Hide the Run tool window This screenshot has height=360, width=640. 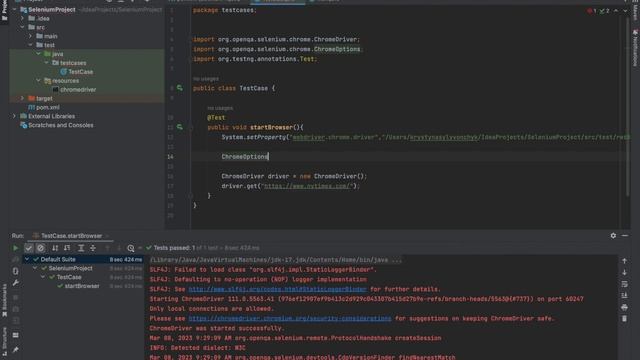click(625, 236)
